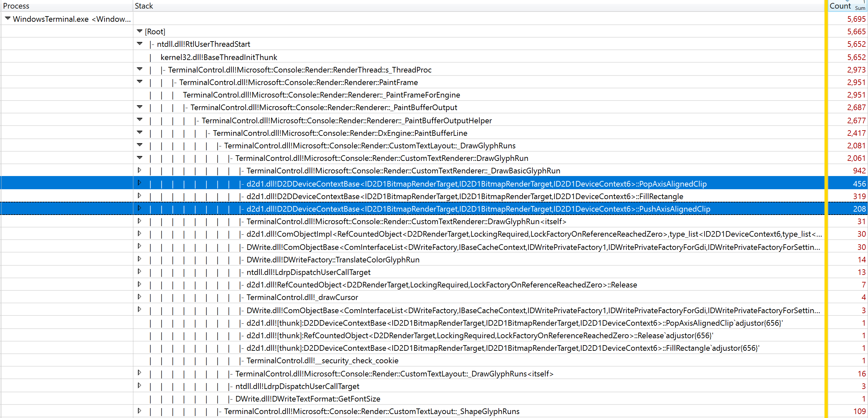Click the Stack column header
This screenshot has height=418, width=868.
144,6
